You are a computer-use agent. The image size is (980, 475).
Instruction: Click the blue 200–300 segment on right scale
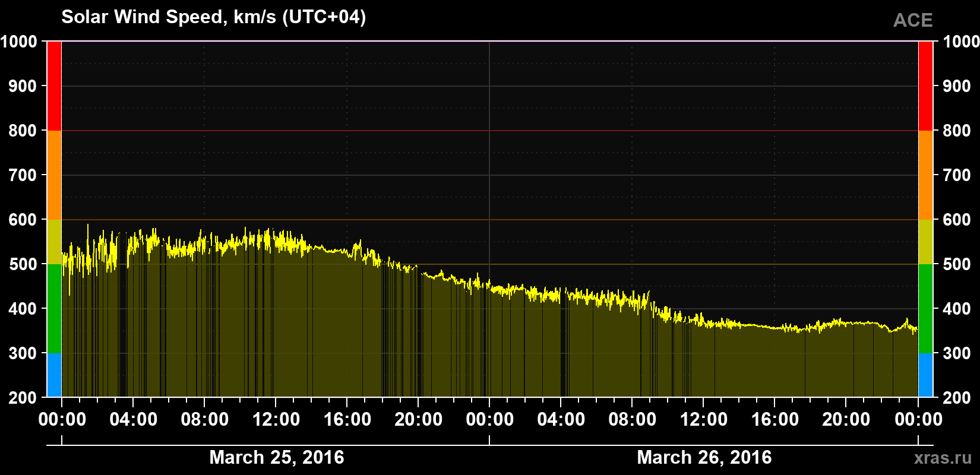(926, 375)
